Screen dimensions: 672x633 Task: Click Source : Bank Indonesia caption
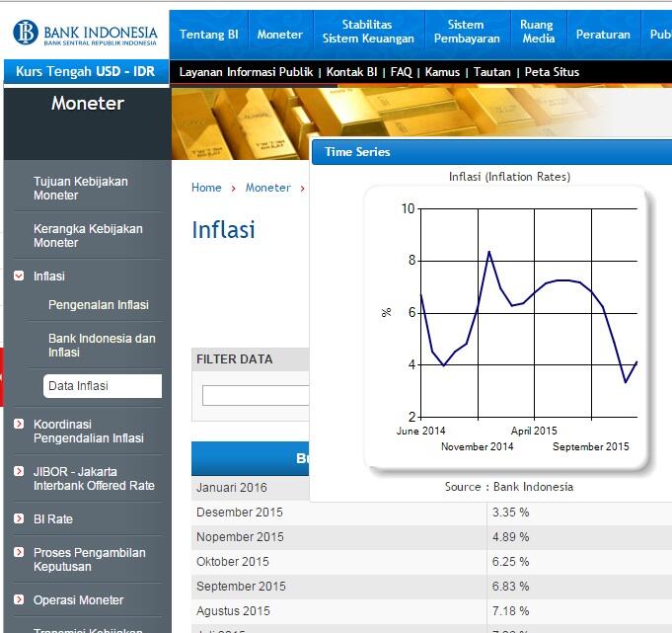tap(509, 487)
